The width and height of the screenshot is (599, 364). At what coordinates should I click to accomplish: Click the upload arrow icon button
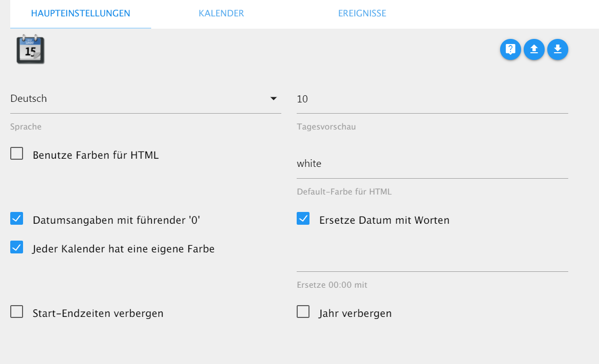[x=534, y=50]
